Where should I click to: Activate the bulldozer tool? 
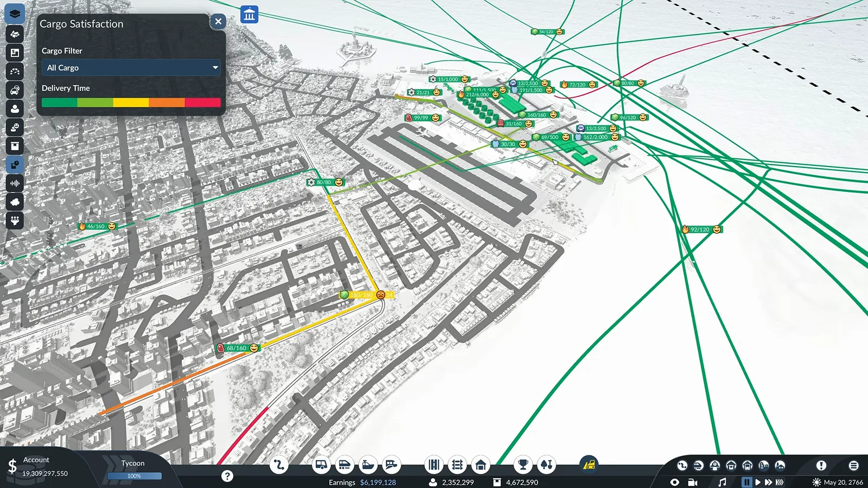tap(589, 464)
